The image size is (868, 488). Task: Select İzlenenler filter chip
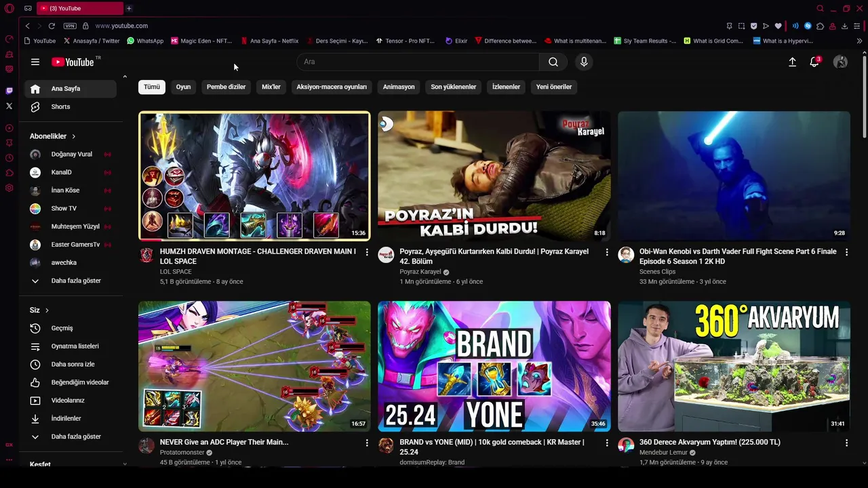[506, 87]
